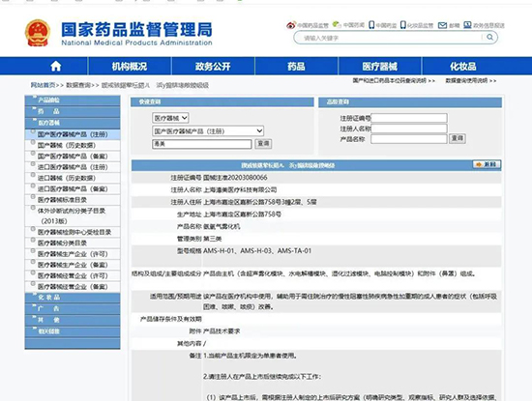The width and height of the screenshot is (532, 401).
Task: Click the 查询 button beside the quick search field
Action: tap(263, 143)
